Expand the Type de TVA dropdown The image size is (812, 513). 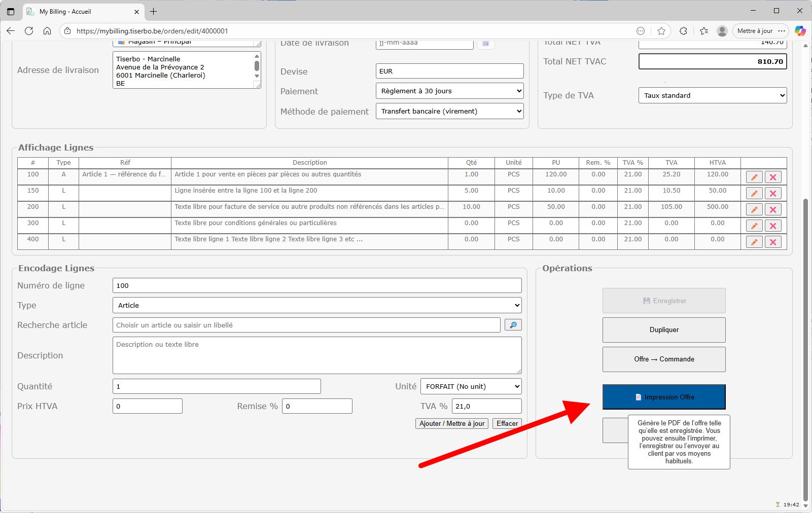712,95
